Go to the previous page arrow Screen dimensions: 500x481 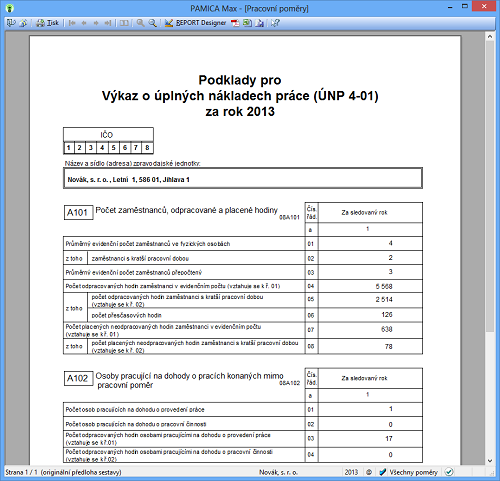click(84, 23)
